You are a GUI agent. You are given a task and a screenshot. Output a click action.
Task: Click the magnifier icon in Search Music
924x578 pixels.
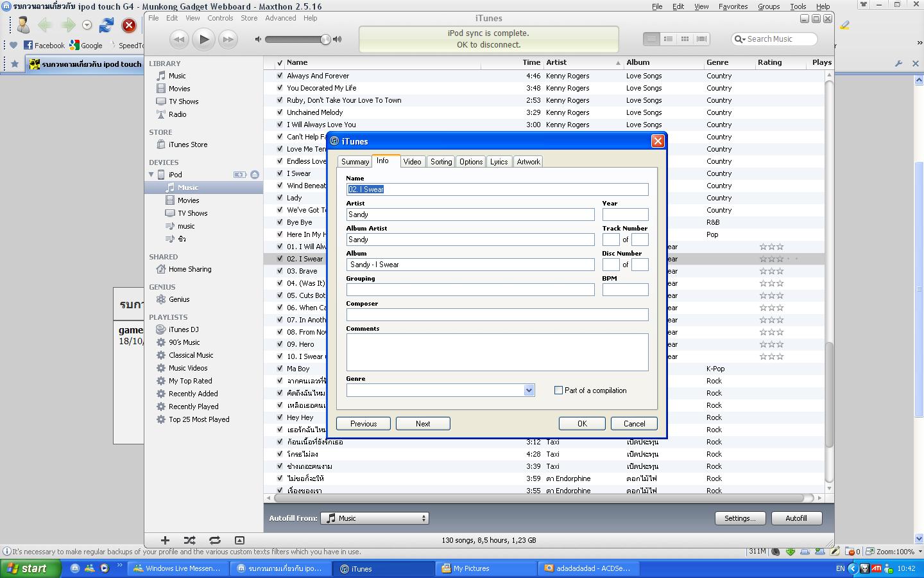pyautogui.click(x=739, y=39)
